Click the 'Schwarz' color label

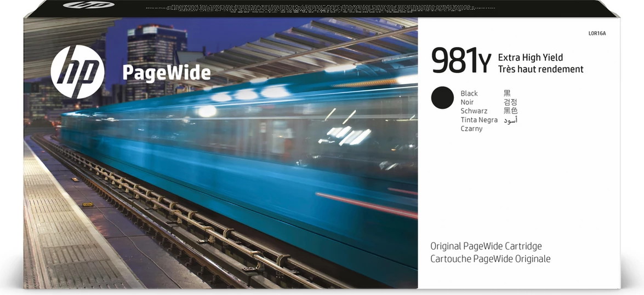pyautogui.click(x=474, y=111)
